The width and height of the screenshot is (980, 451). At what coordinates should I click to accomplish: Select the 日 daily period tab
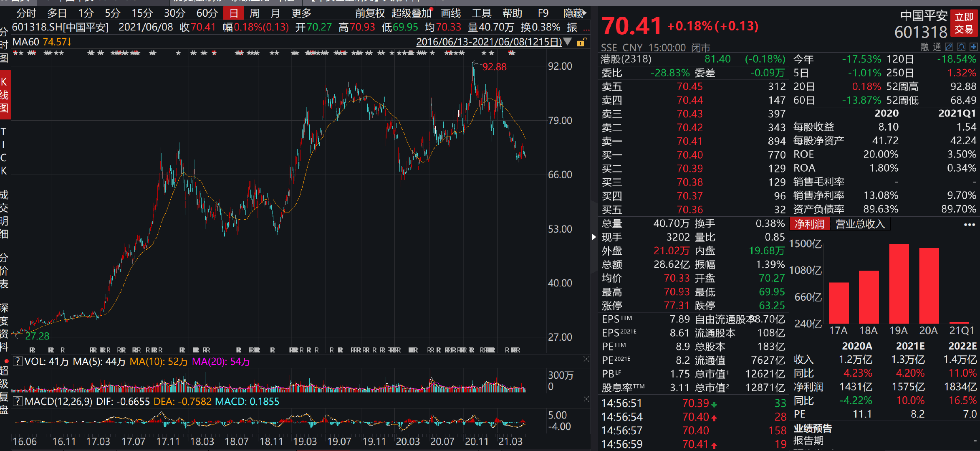point(234,13)
